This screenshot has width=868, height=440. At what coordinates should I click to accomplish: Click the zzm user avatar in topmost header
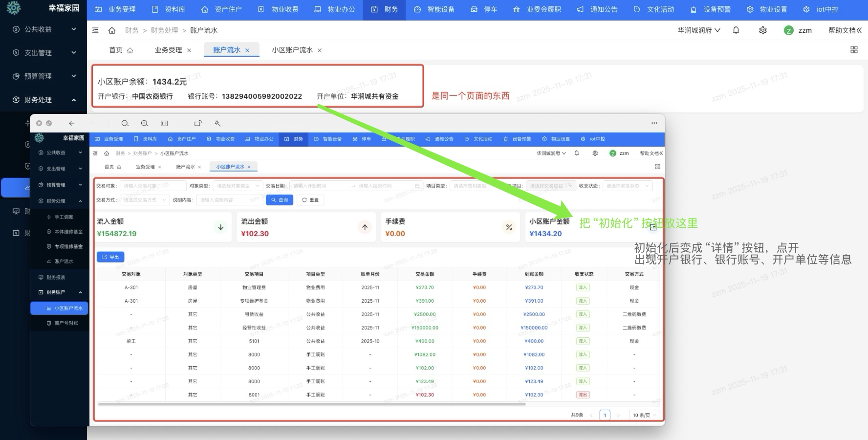[788, 30]
